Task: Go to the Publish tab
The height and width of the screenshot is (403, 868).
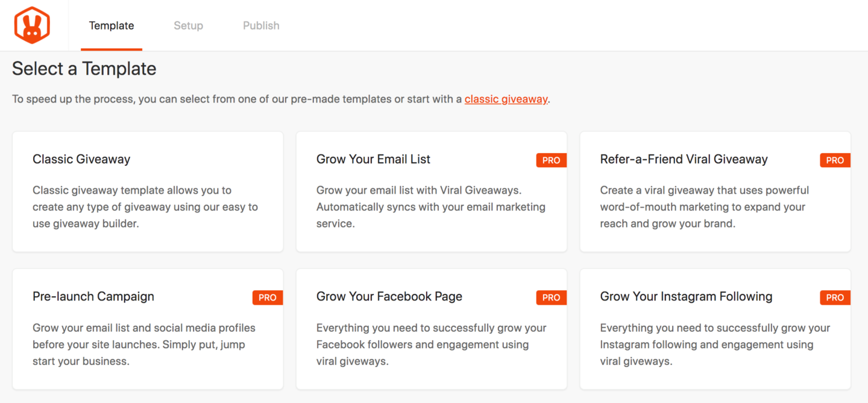Action: tap(261, 25)
